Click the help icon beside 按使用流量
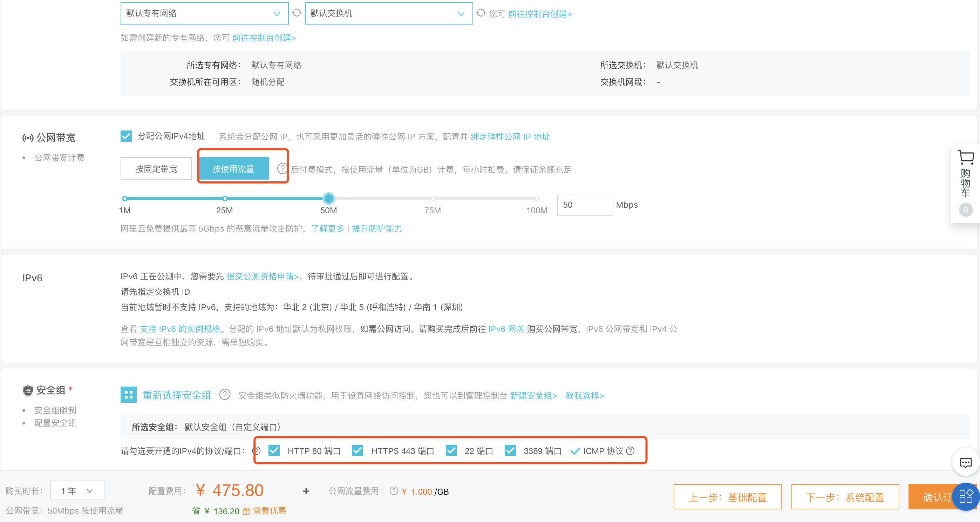The width and height of the screenshot is (980, 522). 281,168
